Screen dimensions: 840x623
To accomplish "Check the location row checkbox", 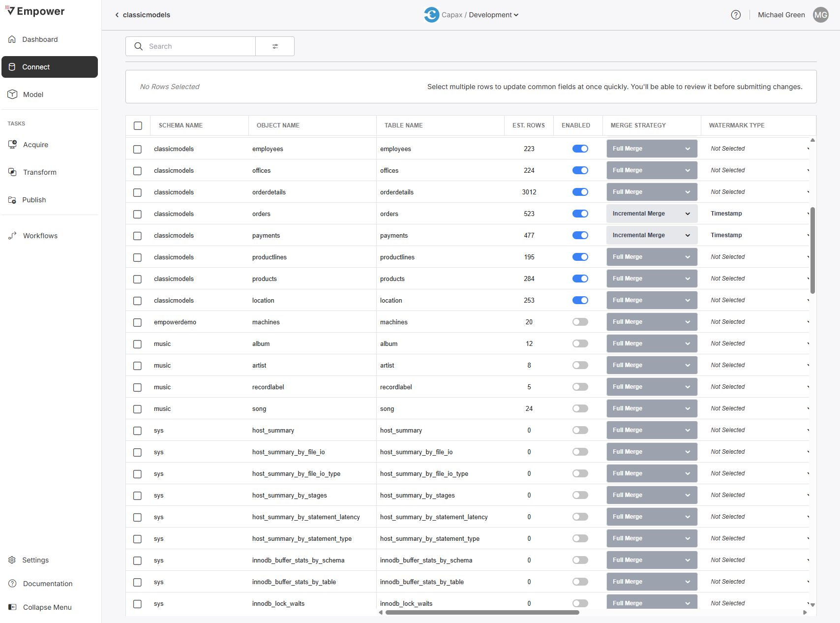I will 138,301.
